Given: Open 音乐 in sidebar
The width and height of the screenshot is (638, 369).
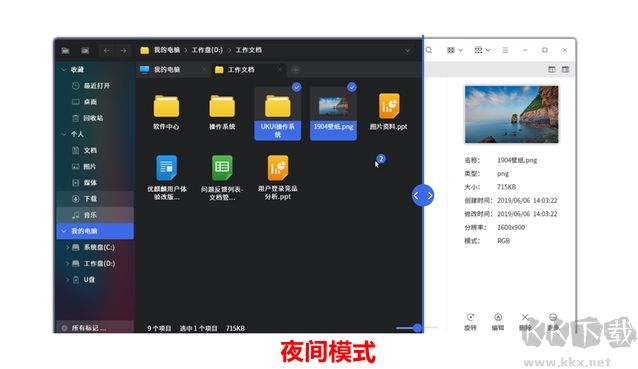Looking at the screenshot, I should pyautogui.click(x=96, y=215).
